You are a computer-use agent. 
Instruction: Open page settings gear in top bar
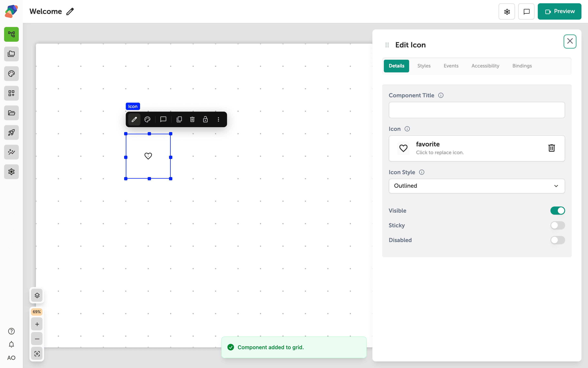(x=507, y=11)
